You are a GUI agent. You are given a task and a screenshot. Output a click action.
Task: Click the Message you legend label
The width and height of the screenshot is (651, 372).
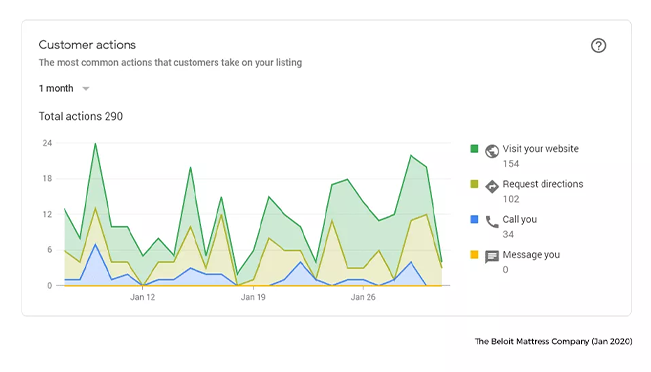[x=531, y=255]
